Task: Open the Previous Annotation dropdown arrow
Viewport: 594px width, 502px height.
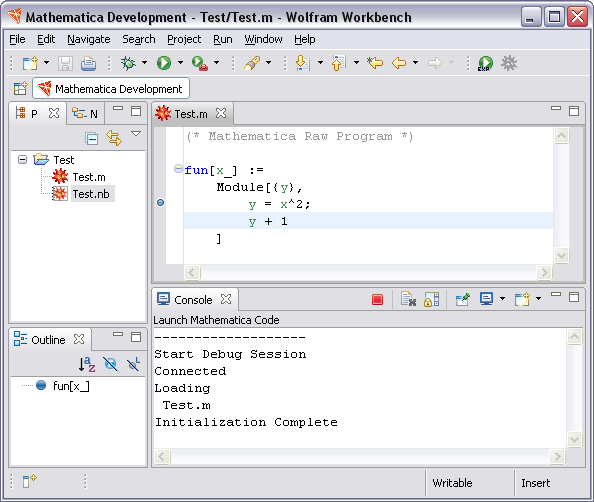Action: pyautogui.click(x=356, y=63)
